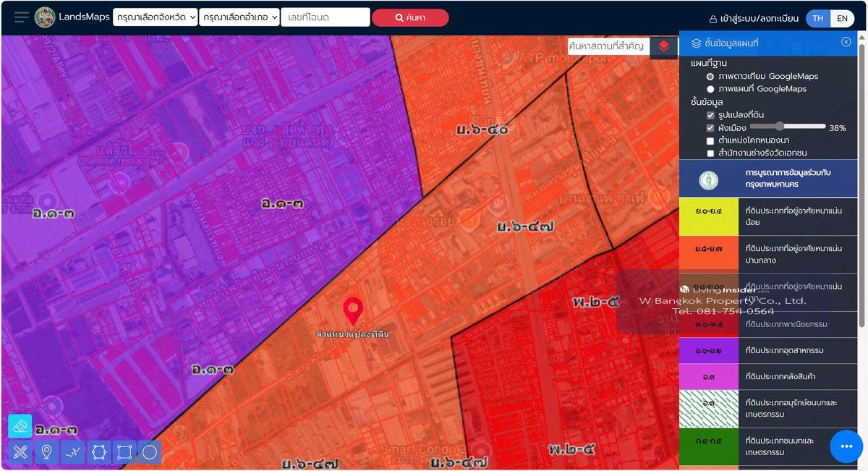Enable the สำนักงานช่างรังวัดเอกชน checkbox

click(710, 153)
